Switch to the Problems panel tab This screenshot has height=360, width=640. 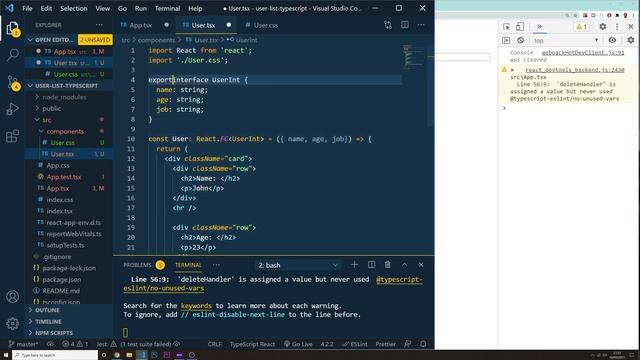point(137,265)
